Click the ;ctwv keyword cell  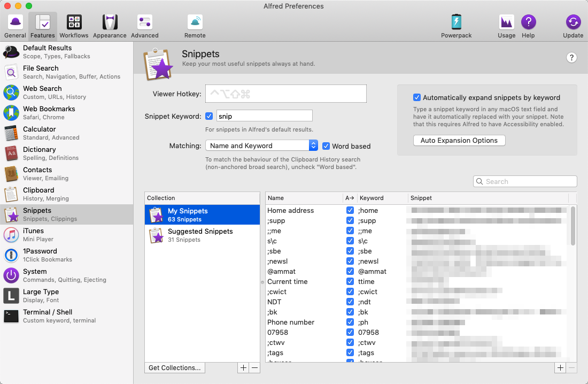(x=366, y=342)
